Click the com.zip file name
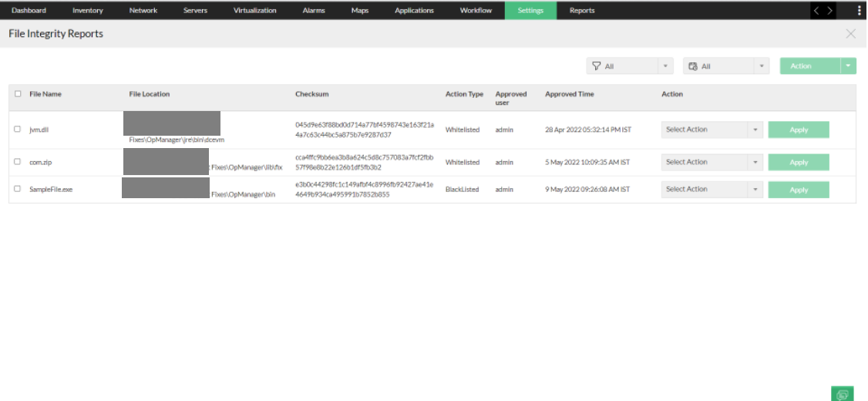Viewport: 868px width, 401px height. (40, 162)
